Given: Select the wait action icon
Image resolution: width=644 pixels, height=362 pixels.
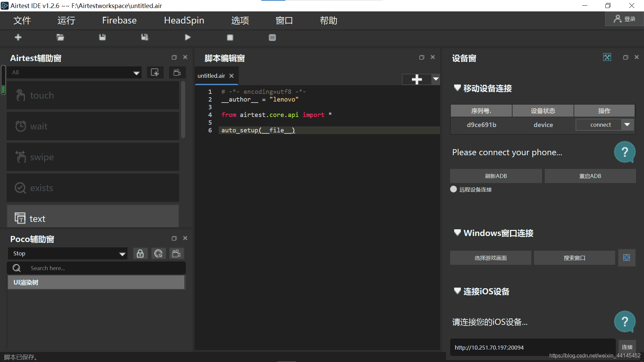Looking at the screenshot, I should (20, 126).
